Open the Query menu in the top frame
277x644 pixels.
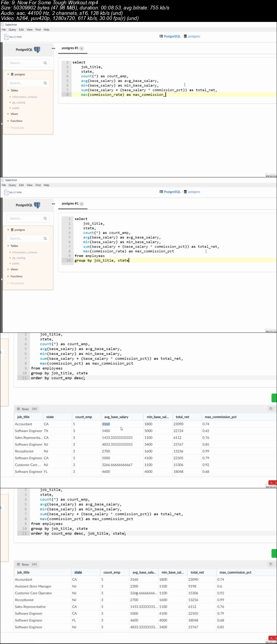pos(12,30)
